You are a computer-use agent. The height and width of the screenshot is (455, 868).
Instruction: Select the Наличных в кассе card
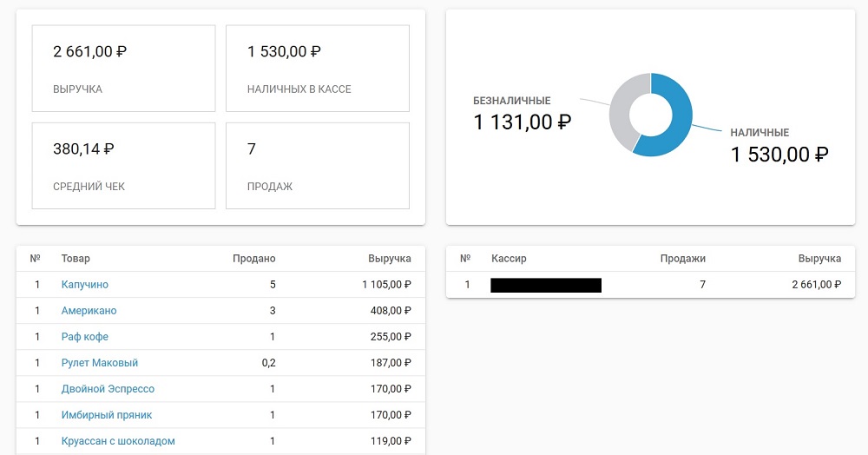(x=318, y=68)
